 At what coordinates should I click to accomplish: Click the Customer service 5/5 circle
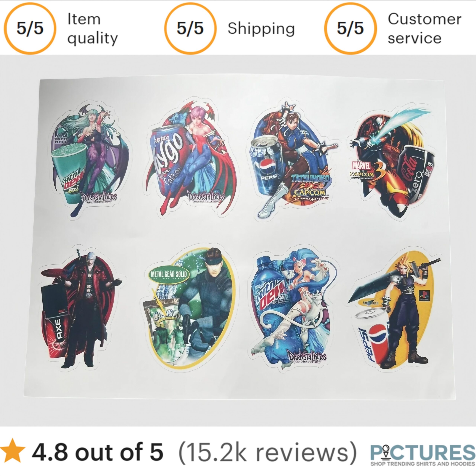(x=350, y=28)
